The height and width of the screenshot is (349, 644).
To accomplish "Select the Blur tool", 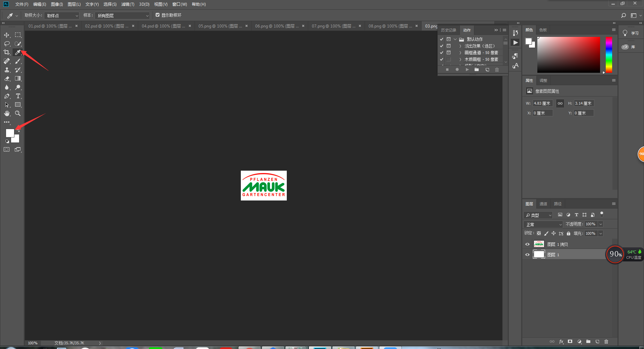I will tap(7, 87).
